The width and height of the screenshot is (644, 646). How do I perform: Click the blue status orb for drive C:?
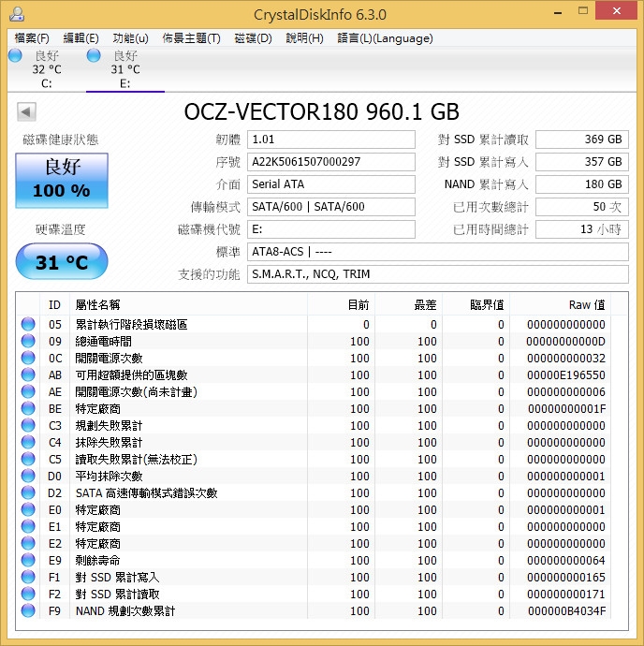[x=15, y=55]
